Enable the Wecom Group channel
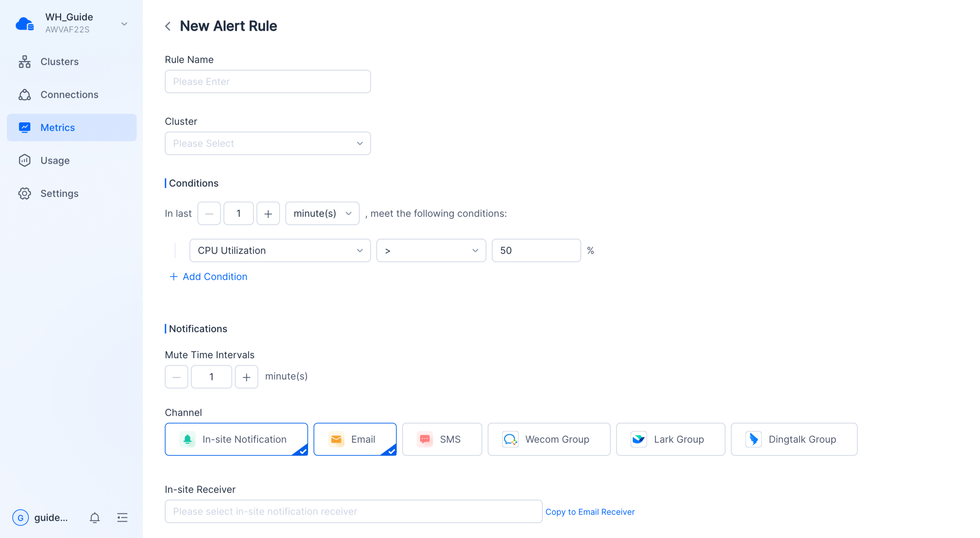This screenshot has height=538, width=980. point(549,439)
